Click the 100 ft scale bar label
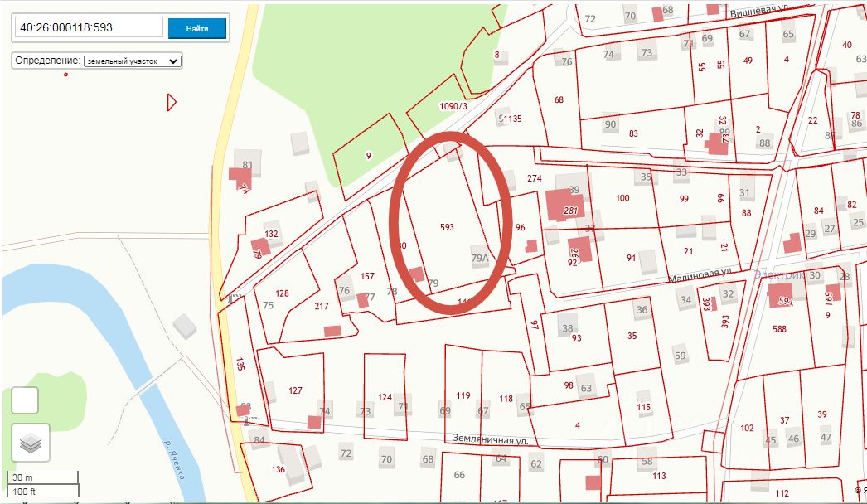 coord(24,492)
